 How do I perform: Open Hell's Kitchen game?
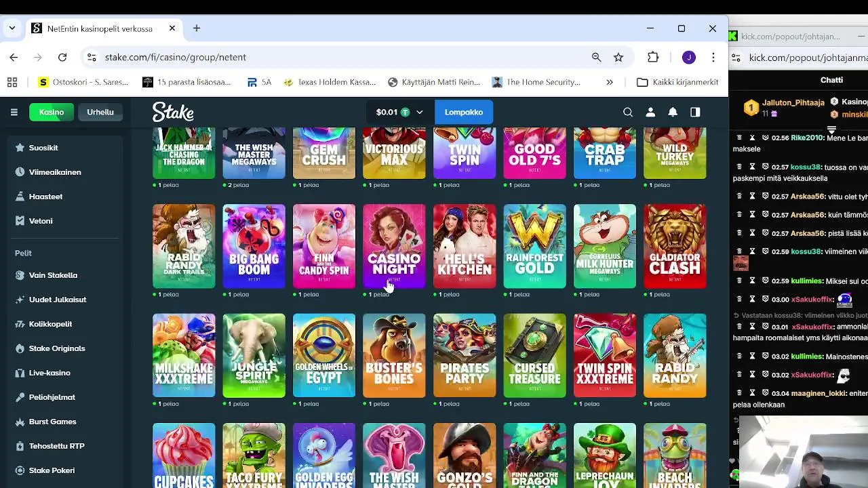click(x=465, y=246)
